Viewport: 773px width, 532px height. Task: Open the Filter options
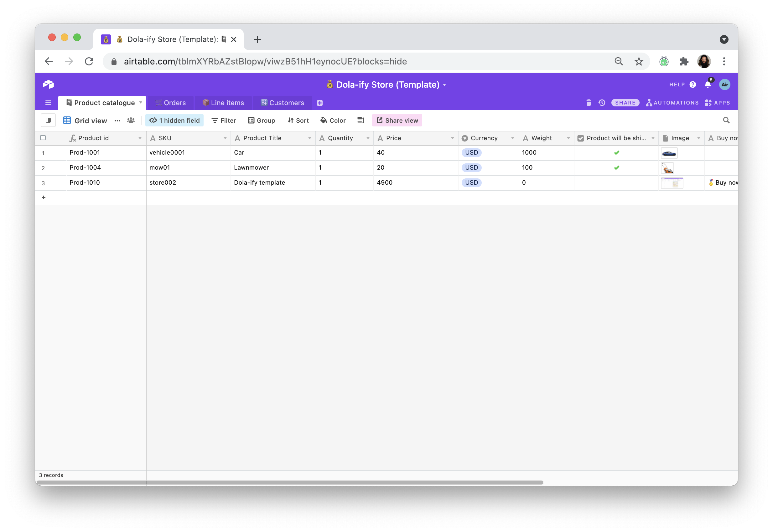[x=224, y=120]
